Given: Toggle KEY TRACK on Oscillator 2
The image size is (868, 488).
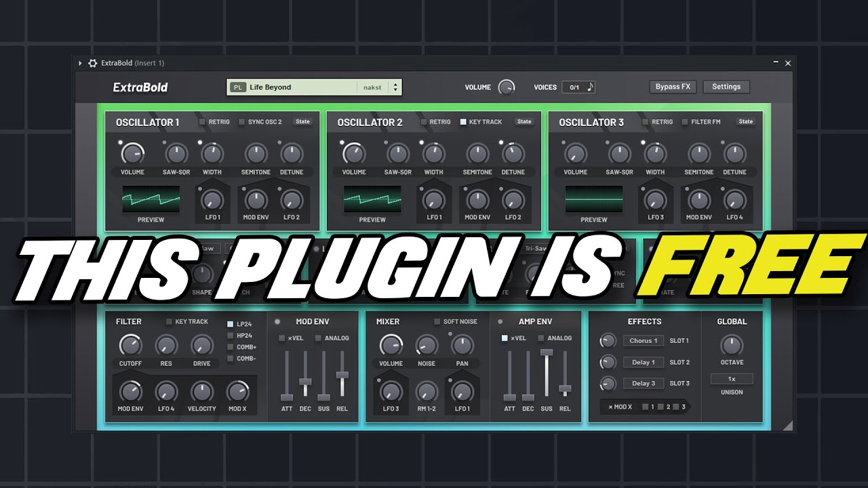Looking at the screenshot, I should pos(463,122).
